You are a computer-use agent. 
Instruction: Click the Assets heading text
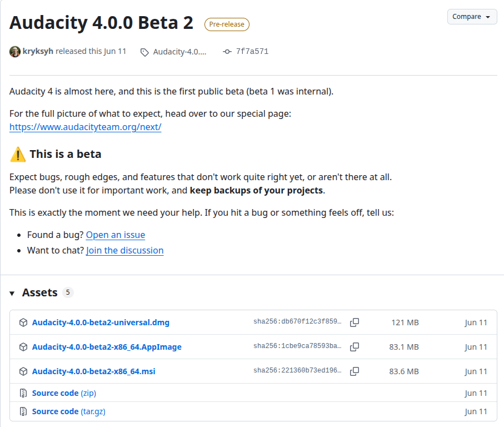(x=40, y=292)
